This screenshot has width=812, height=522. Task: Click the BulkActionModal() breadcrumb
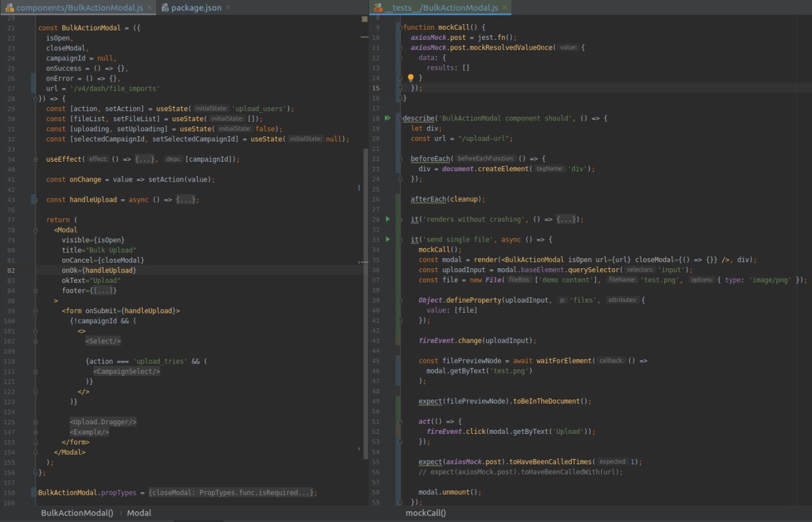point(77,513)
